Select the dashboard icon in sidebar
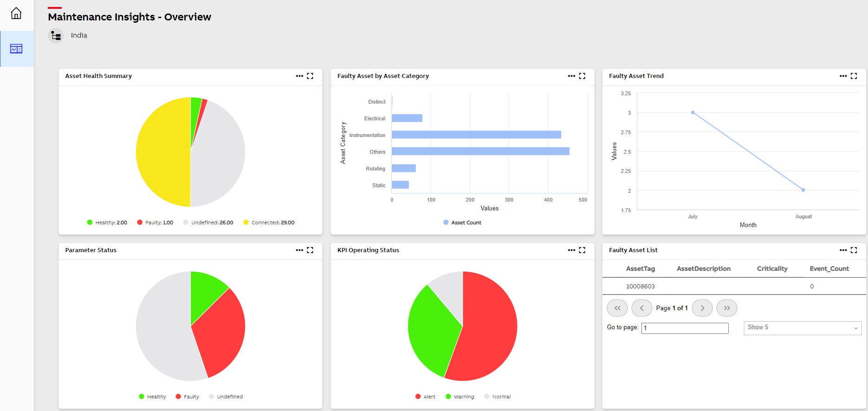This screenshot has width=868, height=411. coord(16,49)
